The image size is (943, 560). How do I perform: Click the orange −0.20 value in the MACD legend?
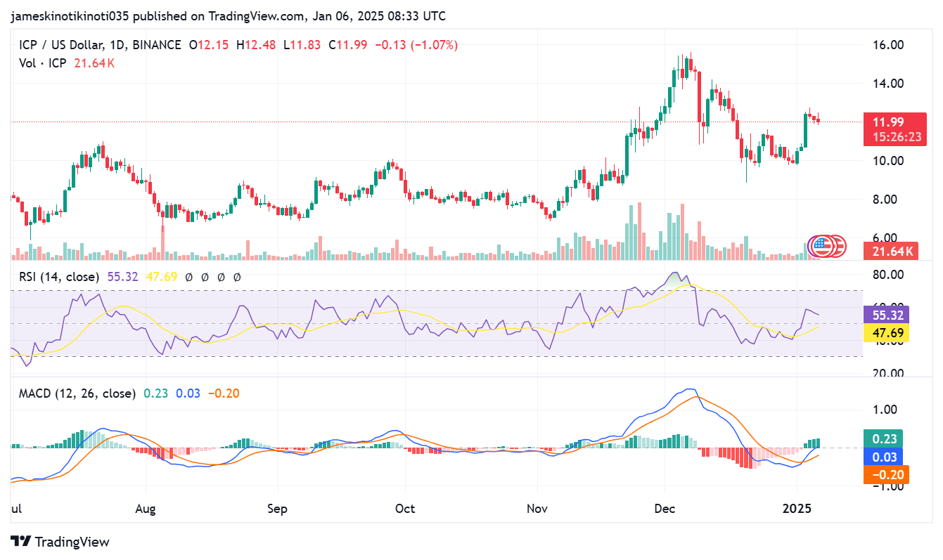224,393
